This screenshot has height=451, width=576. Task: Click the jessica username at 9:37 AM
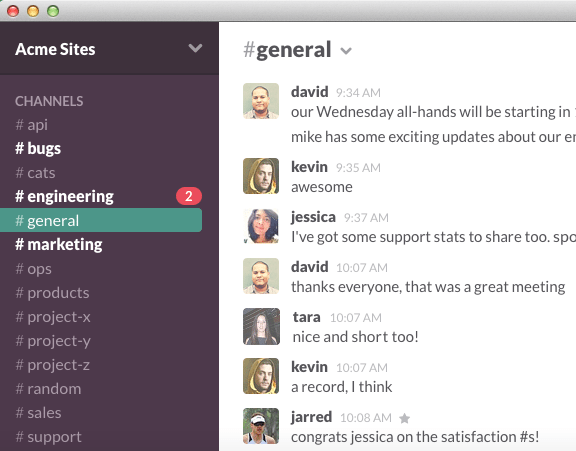pyautogui.click(x=313, y=217)
